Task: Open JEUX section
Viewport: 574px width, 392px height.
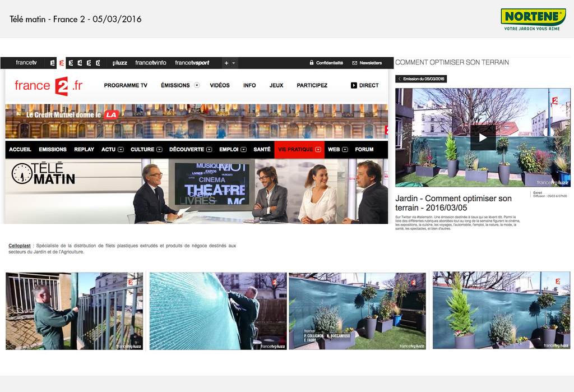Action: (276, 85)
